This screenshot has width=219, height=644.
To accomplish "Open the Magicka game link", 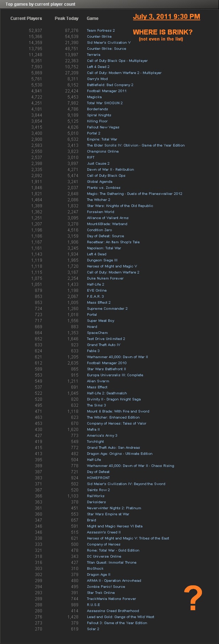I will [x=94, y=97].
